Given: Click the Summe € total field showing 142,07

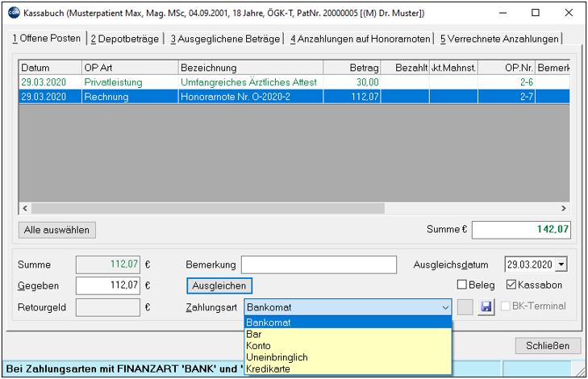Looking at the screenshot, I should pos(521,230).
